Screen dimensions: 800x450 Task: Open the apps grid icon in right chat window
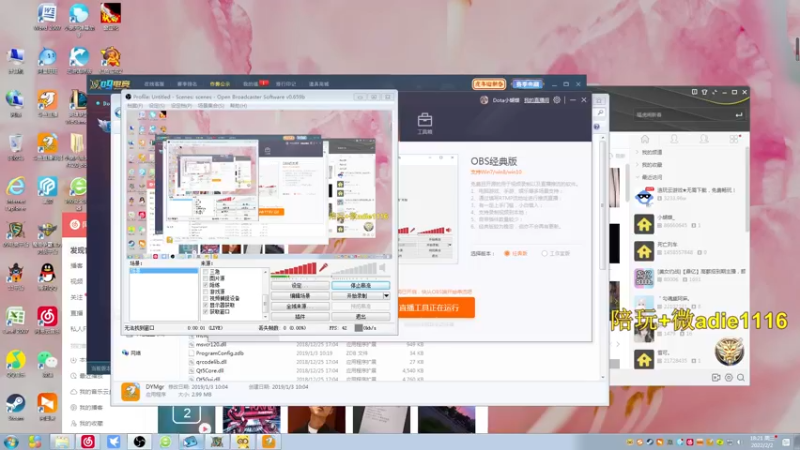coord(734,139)
